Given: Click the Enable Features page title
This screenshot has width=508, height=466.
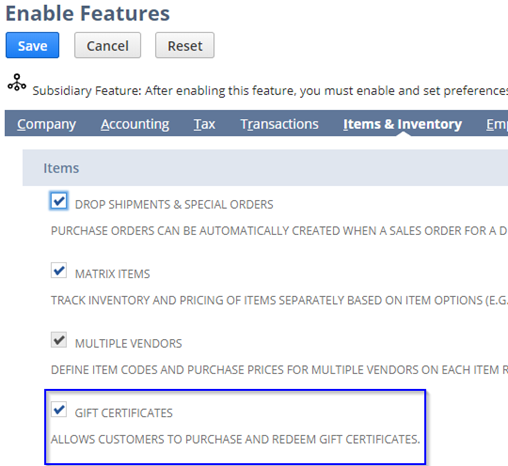Looking at the screenshot, I should 88,13.
